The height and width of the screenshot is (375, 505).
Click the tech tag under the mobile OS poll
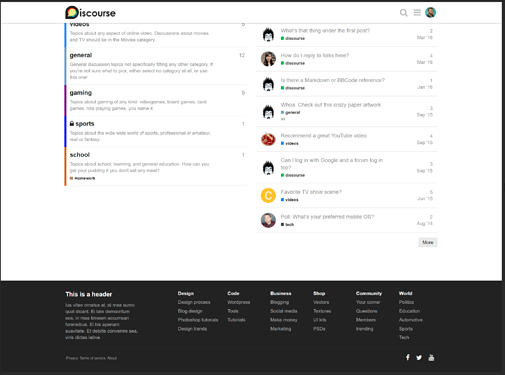click(x=287, y=224)
